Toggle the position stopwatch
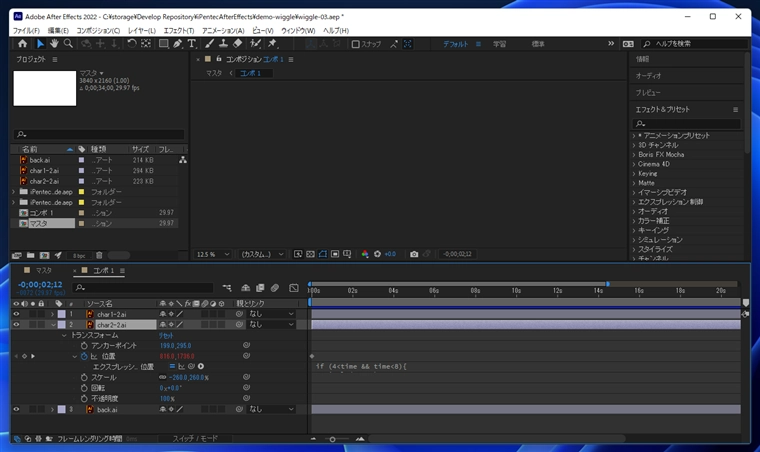 84,356
